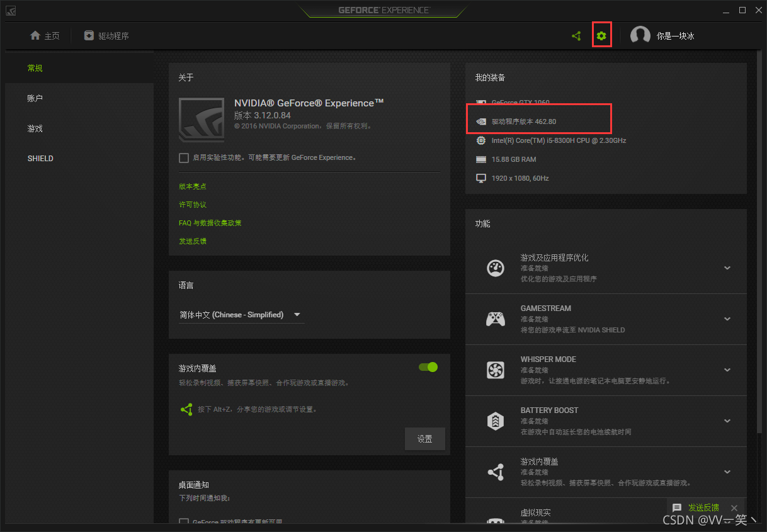Screen dimensions: 767x532
Task: Go to the 主页 tab
Action: (45, 36)
